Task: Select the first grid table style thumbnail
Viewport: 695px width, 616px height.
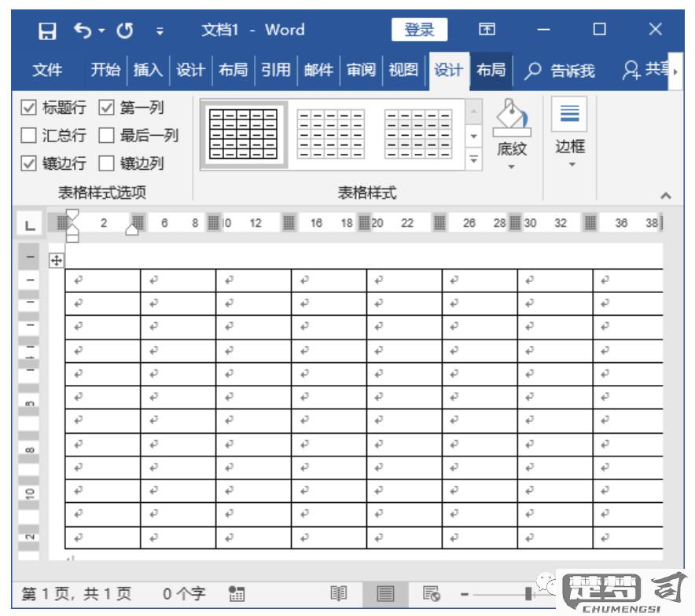Action: [x=244, y=134]
